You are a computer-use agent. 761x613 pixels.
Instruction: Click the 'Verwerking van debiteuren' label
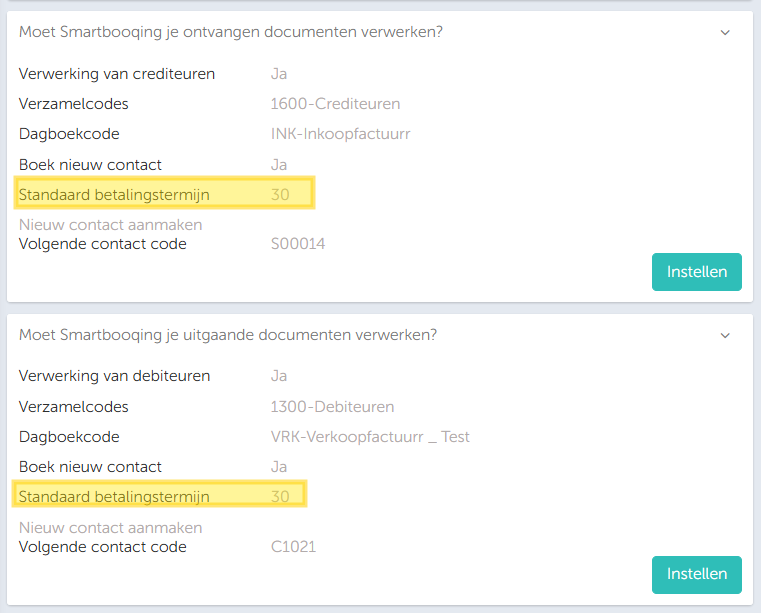[115, 376]
